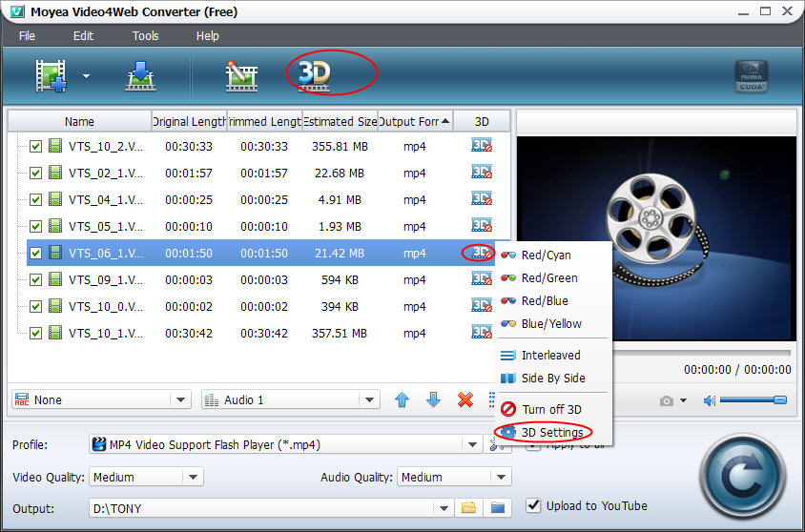The width and height of the screenshot is (805, 532).
Task: Click 3D icon for VTS_10_1.V row
Action: (482, 333)
